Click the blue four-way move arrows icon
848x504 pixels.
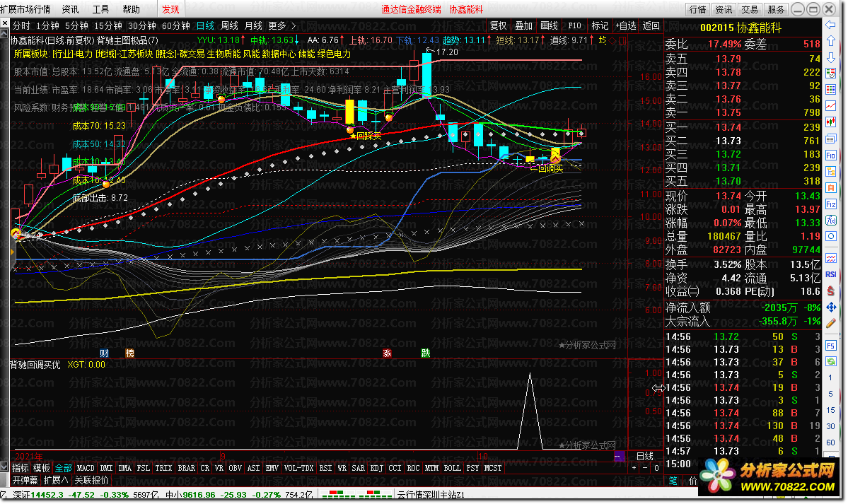pos(831,307)
